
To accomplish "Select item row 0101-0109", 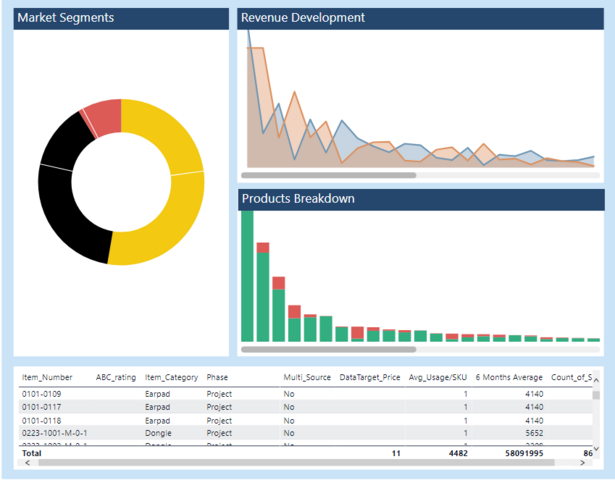I will pyautogui.click(x=45, y=394).
